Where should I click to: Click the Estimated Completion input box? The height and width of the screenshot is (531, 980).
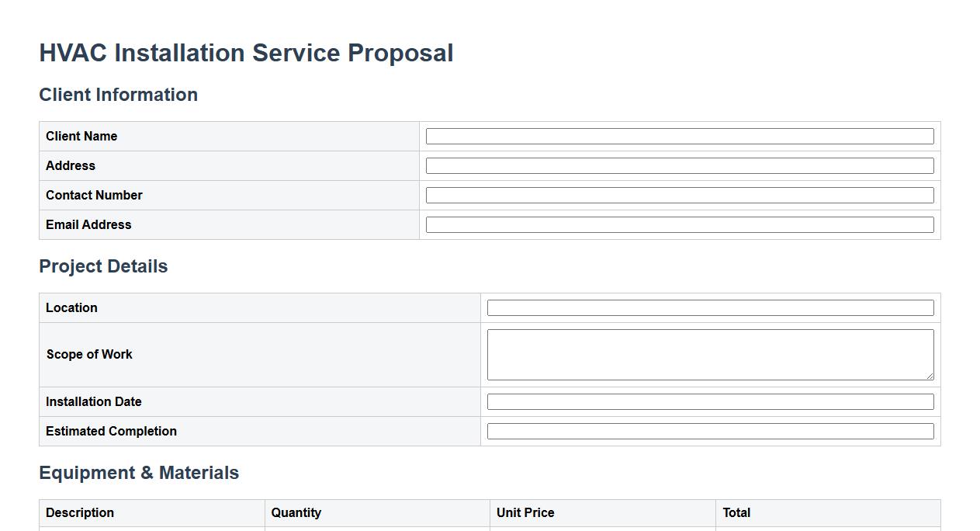[710, 432]
